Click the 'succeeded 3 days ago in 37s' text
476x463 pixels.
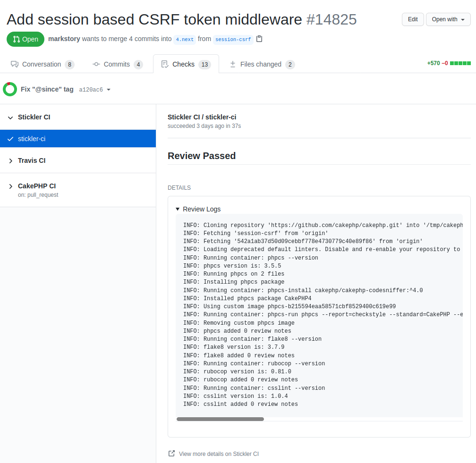pyautogui.click(x=204, y=126)
